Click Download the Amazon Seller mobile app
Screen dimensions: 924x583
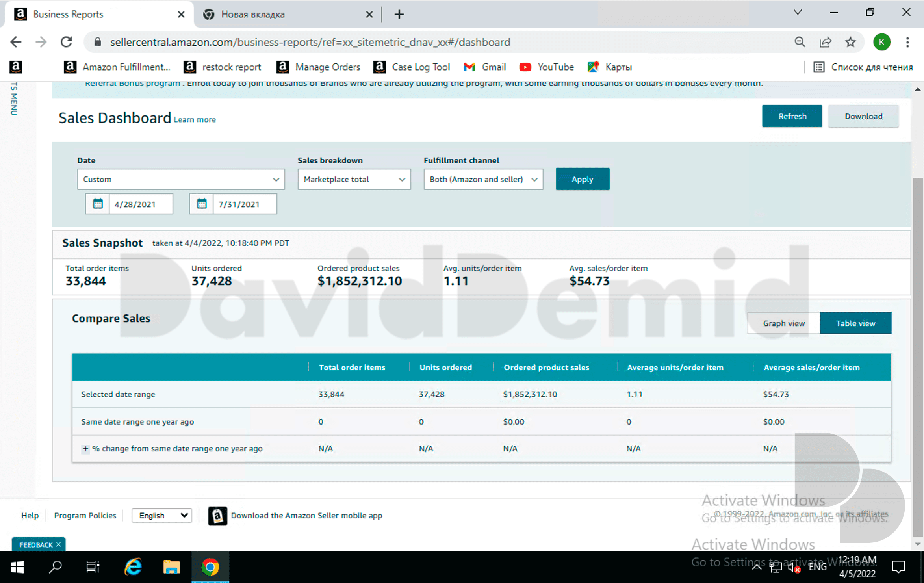[306, 515]
